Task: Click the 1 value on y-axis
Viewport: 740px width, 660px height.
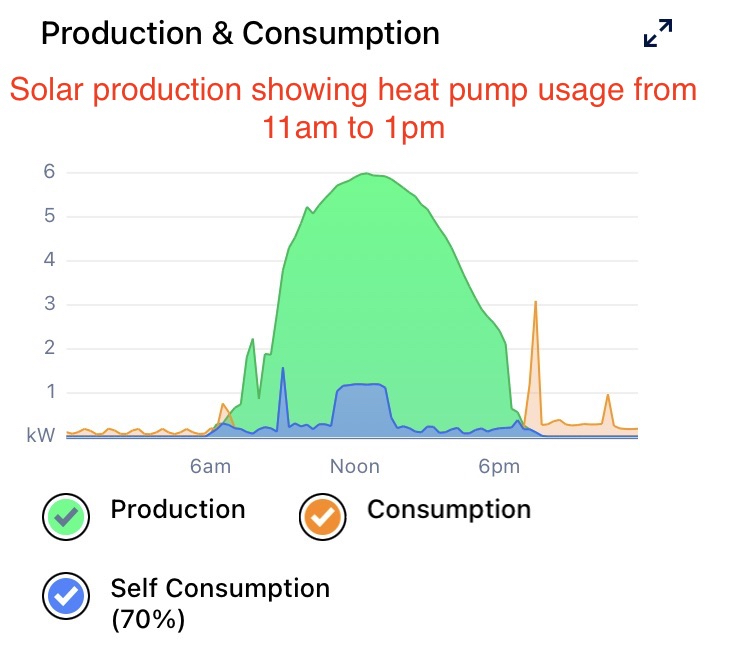Action: (47, 392)
